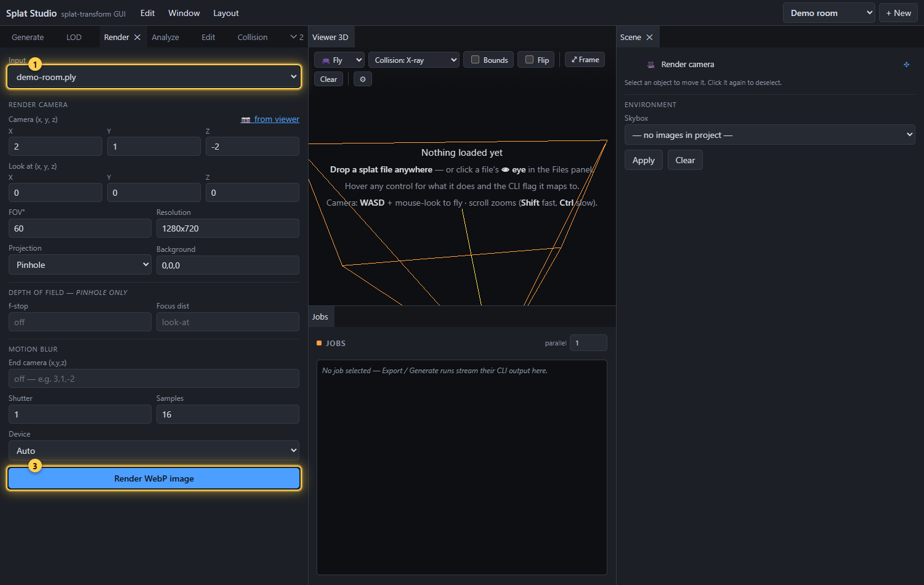The height and width of the screenshot is (585, 924).
Task: Enable the Bounds checkbox
Action: [x=475, y=60]
